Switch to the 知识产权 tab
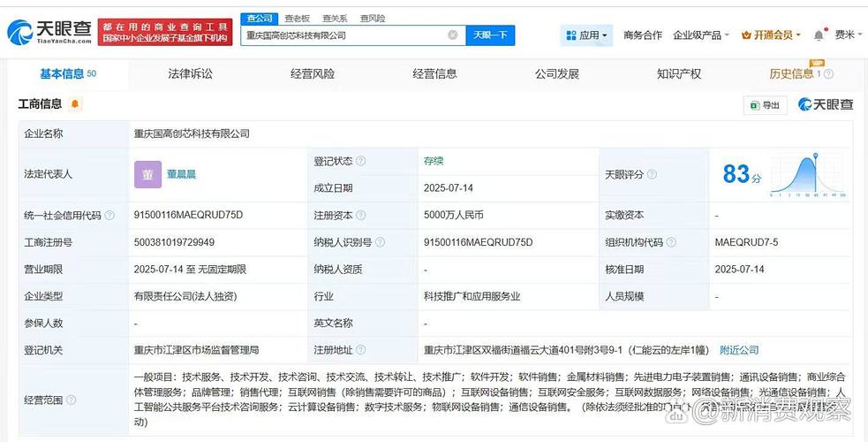Viewport: 868px width, 442px height. (x=679, y=73)
